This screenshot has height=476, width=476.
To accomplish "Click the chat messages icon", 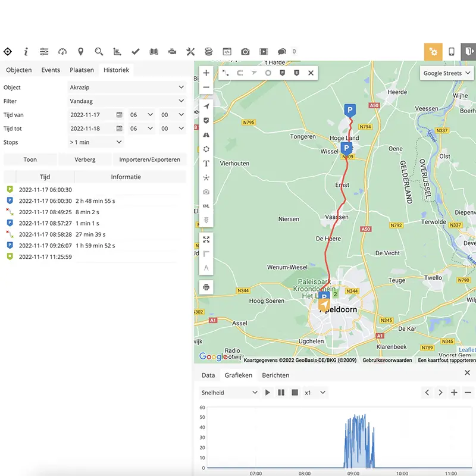I will coord(281,52).
